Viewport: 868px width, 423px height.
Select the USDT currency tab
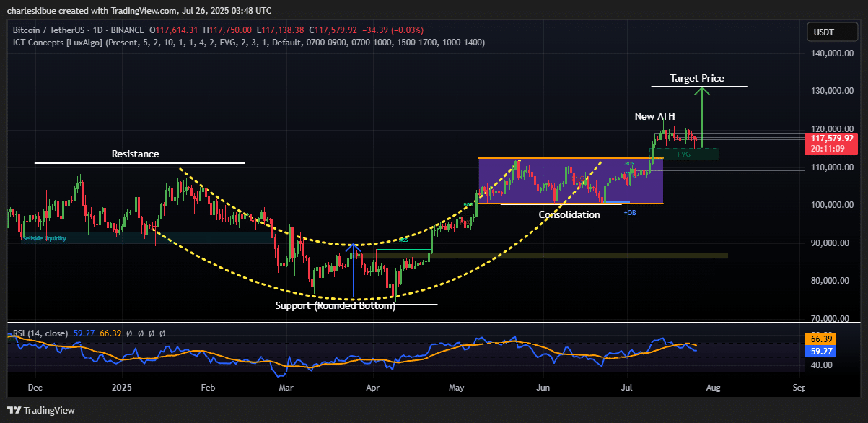[x=831, y=32]
